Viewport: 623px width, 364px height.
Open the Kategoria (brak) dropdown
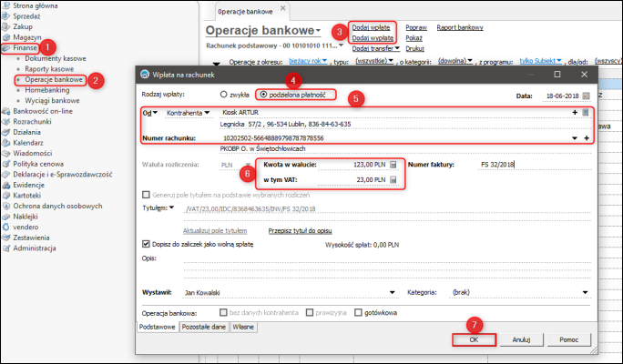click(585, 292)
